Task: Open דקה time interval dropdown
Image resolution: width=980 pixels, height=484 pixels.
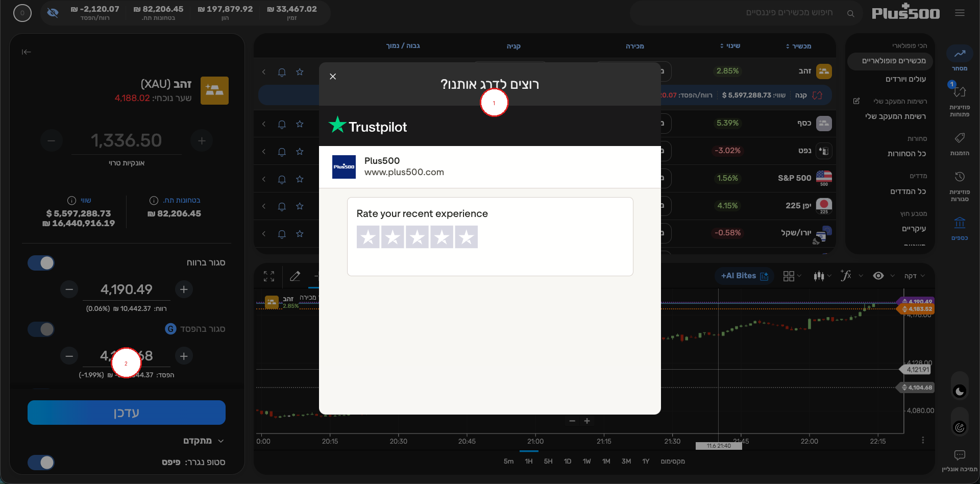Action: pos(914,276)
